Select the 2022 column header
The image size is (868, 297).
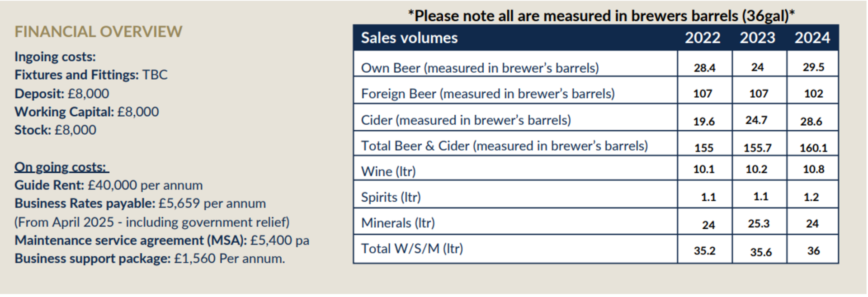(x=703, y=38)
